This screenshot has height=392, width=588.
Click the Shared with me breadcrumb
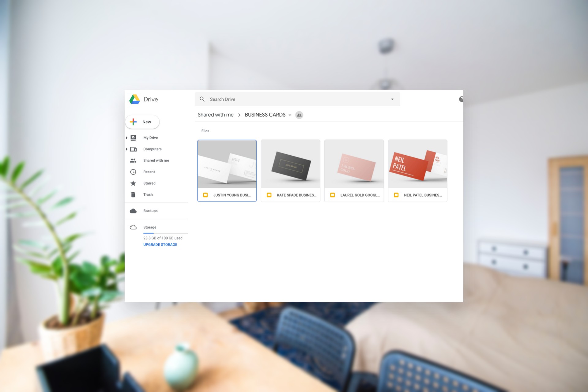coord(215,115)
